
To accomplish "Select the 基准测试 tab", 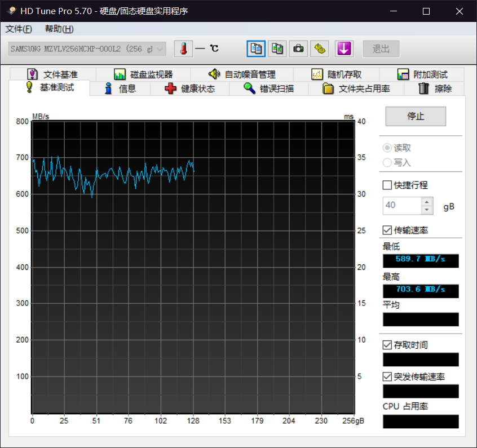I will click(50, 87).
